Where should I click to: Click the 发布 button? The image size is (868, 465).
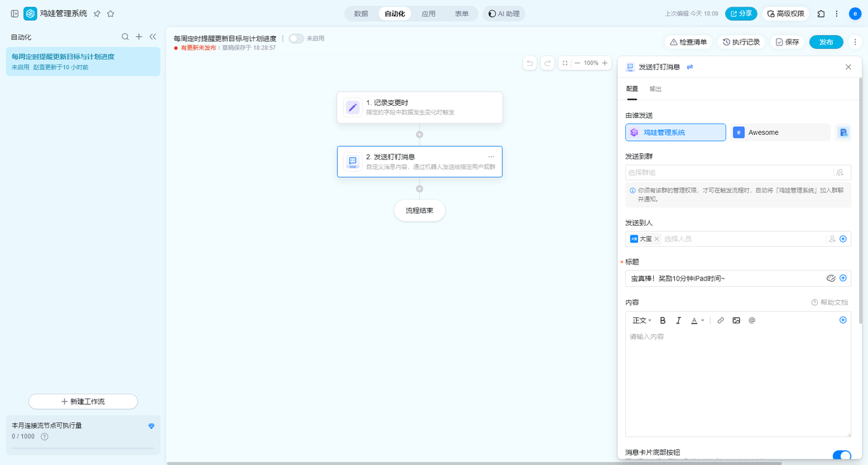click(826, 42)
